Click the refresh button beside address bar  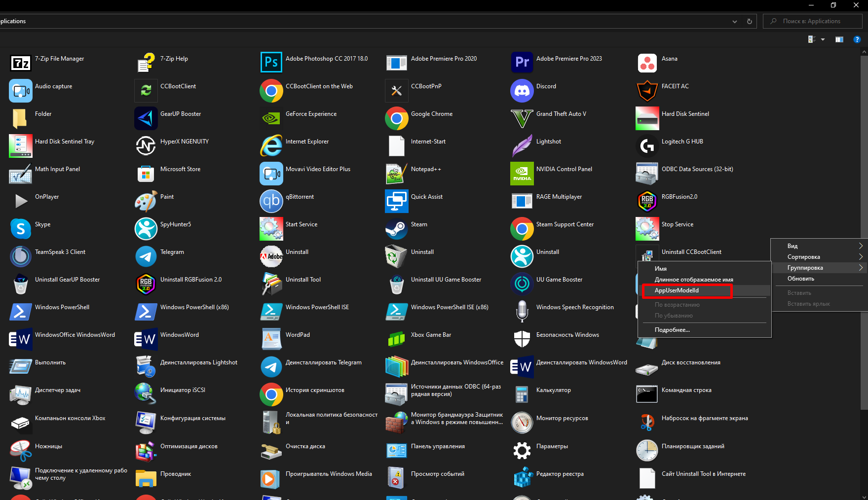[x=749, y=21]
